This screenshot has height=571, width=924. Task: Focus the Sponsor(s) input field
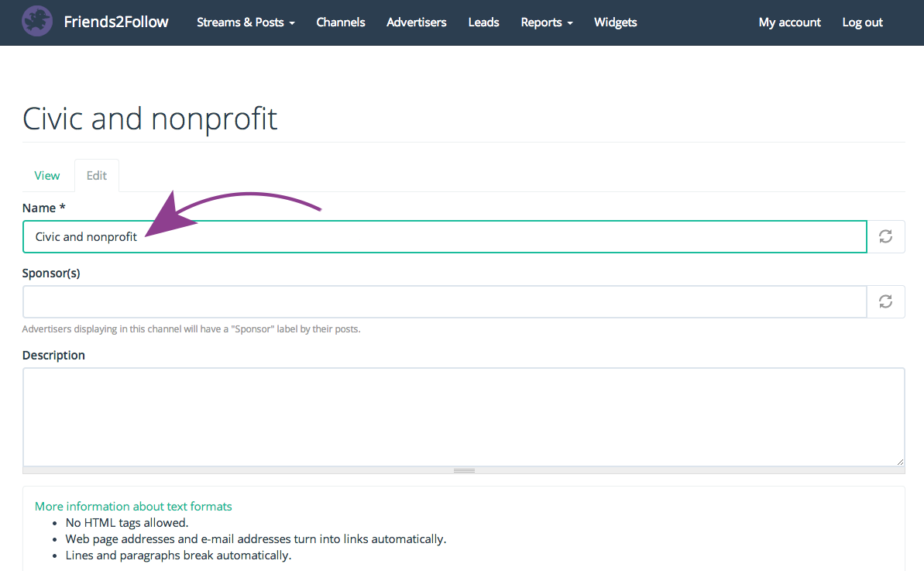(x=444, y=301)
